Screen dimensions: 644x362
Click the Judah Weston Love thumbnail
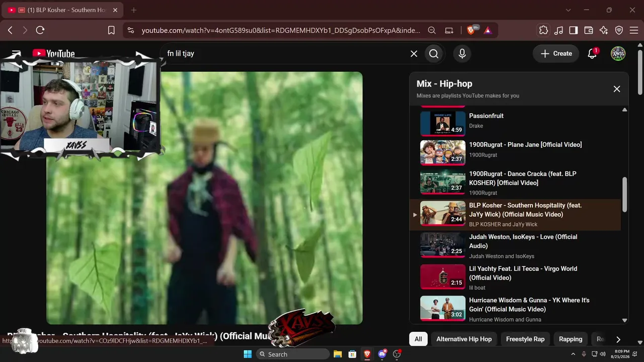443,245
